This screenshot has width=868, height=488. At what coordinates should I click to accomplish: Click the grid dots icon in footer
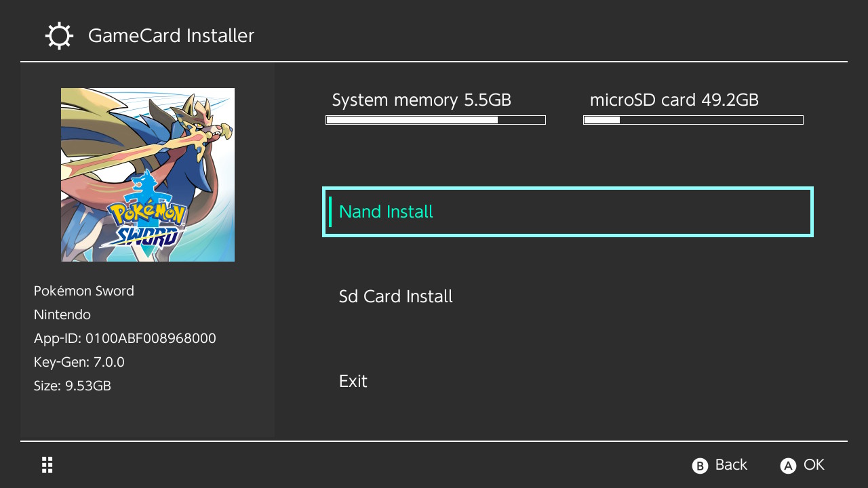pos(47,465)
